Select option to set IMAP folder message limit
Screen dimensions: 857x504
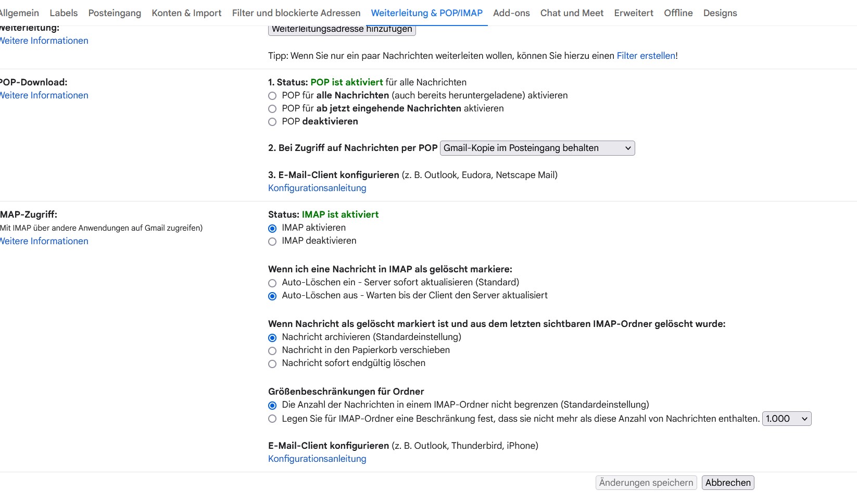[272, 419]
